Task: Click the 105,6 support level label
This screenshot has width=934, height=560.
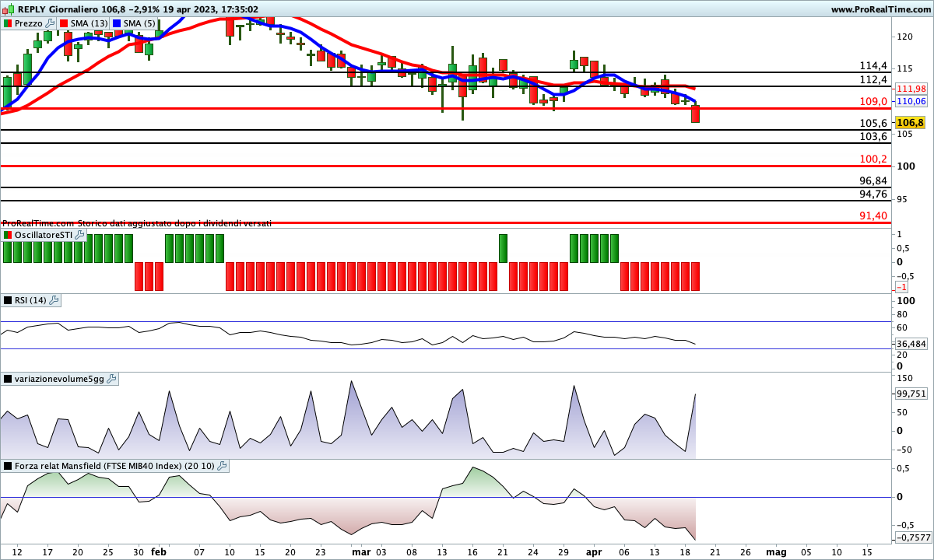Action: (873, 123)
